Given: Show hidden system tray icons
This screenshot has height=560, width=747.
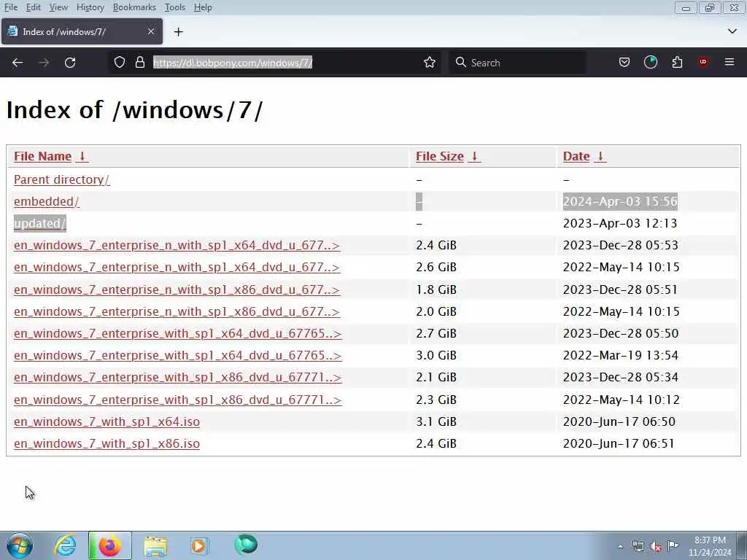Looking at the screenshot, I should pos(620,546).
